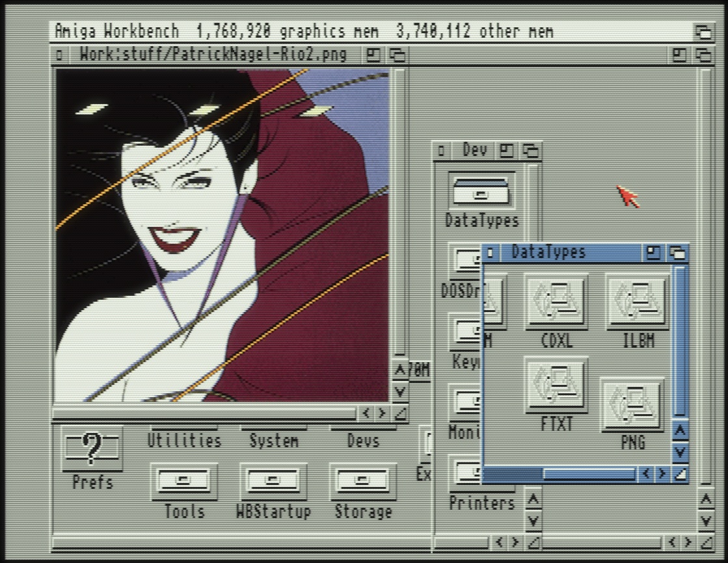Open the Storage drawer icon
The width and height of the screenshot is (728, 563).
coord(363,481)
